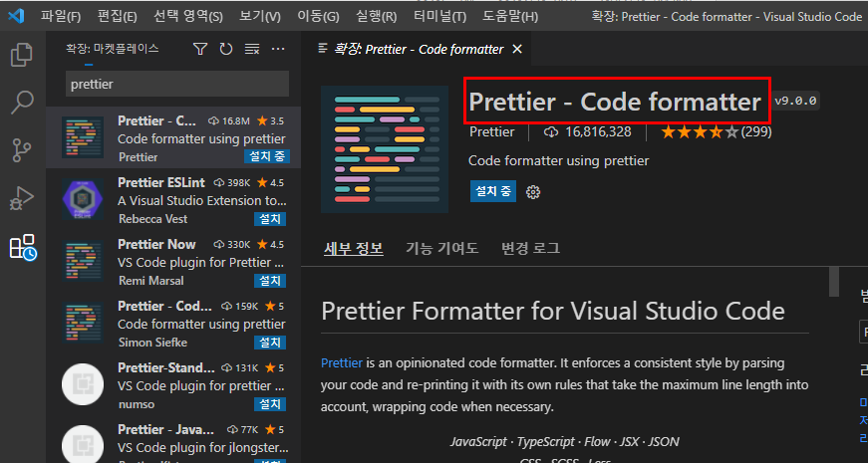This screenshot has width=868, height=463.
Task: Click the 16,816,328 install count
Action: point(588,132)
